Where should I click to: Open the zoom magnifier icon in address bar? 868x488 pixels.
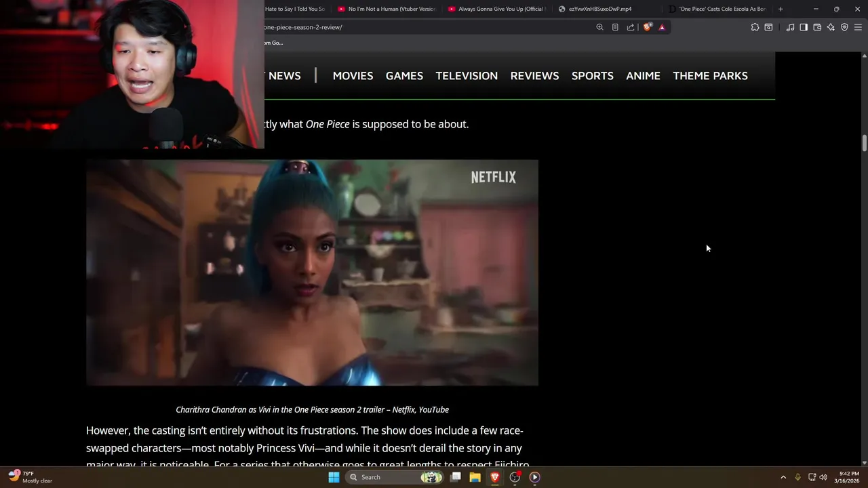coord(599,27)
